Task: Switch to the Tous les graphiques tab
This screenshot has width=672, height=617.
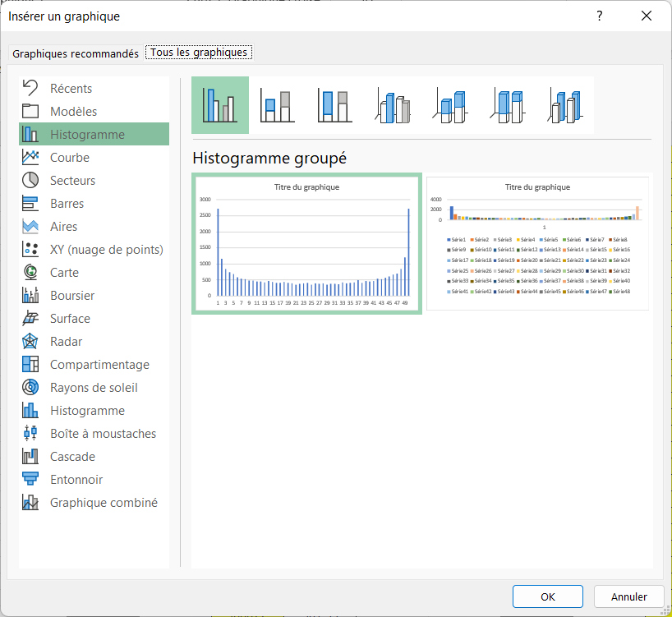Action: pos(199,53)
